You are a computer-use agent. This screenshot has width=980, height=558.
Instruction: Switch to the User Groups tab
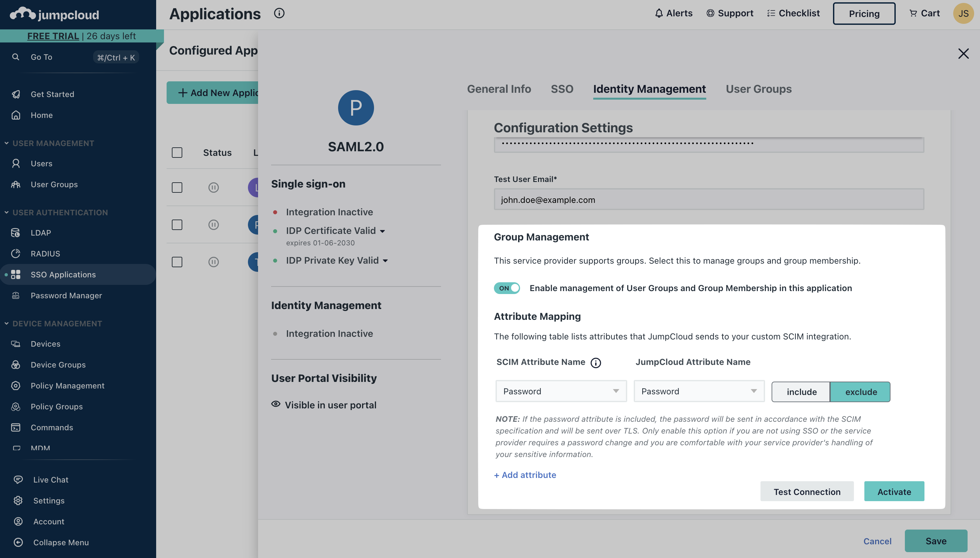pyautogui.click(x=758, y=89)
